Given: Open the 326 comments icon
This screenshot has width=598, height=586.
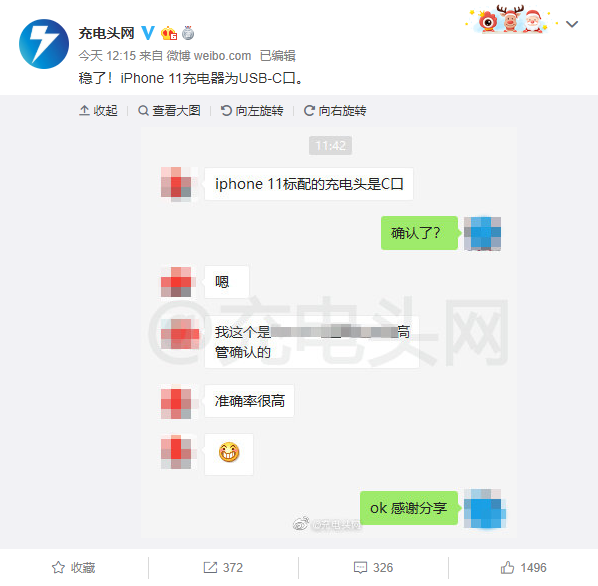Looking at the screenshot, I should pyautogui.click(x=373, y=567).
